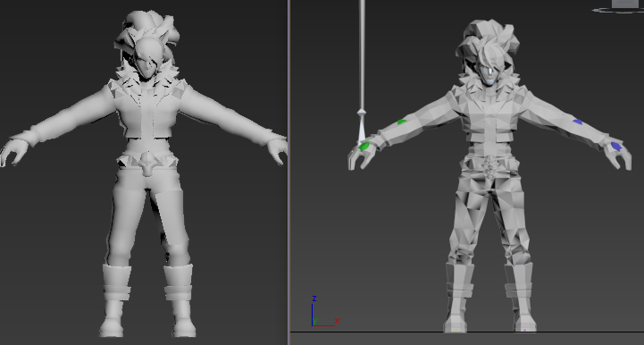The image size is (644, 345).
Task: Click the blue patch on the forearm
Action: pyautogui.click(x=578, y=122)
